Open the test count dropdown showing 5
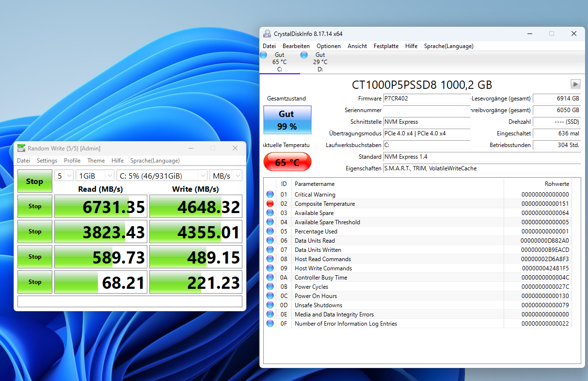 64,176
